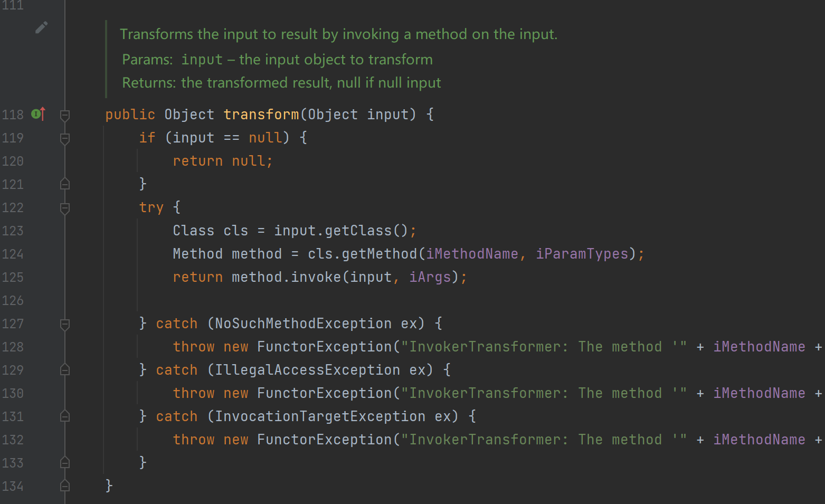Click the method end fold marker at line 134
Image resolution: width=825 pixels, height=504 pixels.
[65, 486]
